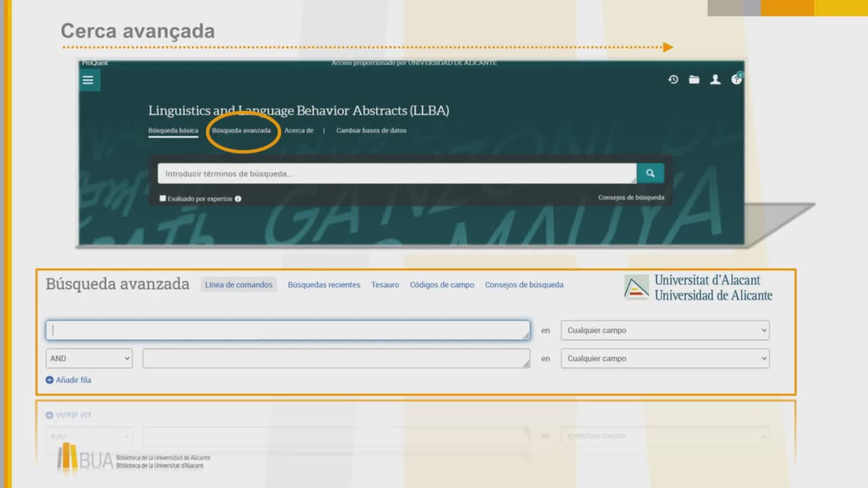Open first Cualquier campo field dropdown
868x488 pixels.
(665, 330)
